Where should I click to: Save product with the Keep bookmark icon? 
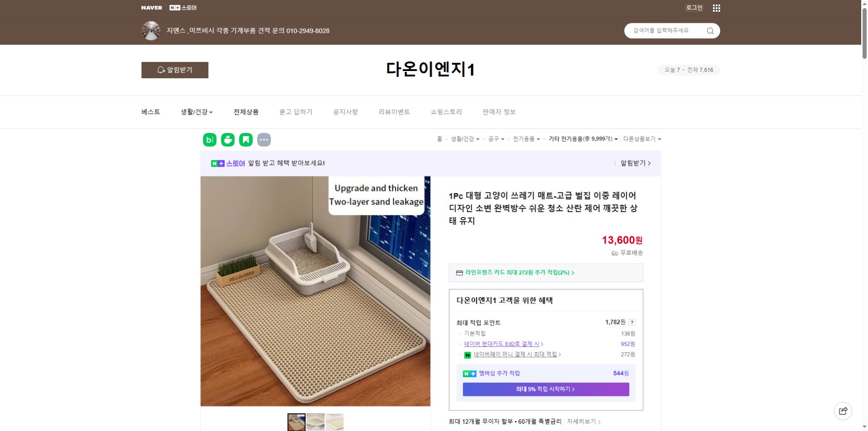click(246, 140)
